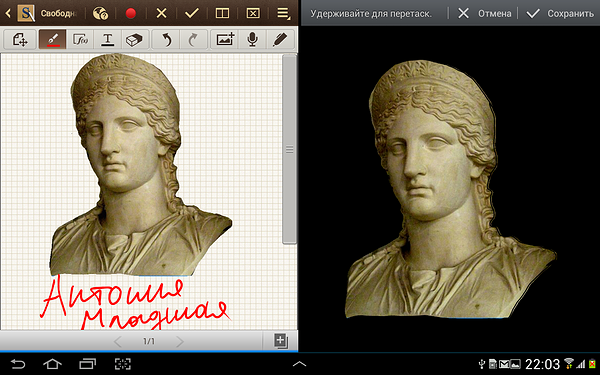This screenshot has width=600, height=375.
Task: Tap Сохранить to save the cutout
Action: coord(561,14)
